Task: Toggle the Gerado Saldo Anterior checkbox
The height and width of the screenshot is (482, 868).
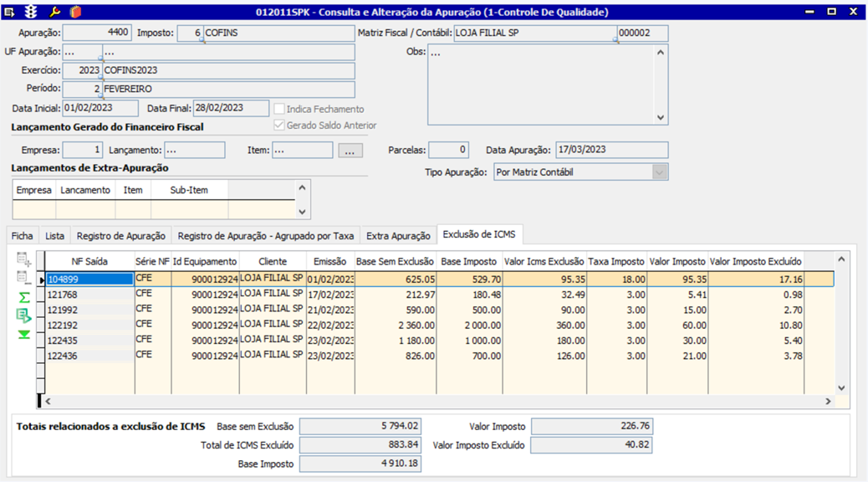Action: pos(279,126)
